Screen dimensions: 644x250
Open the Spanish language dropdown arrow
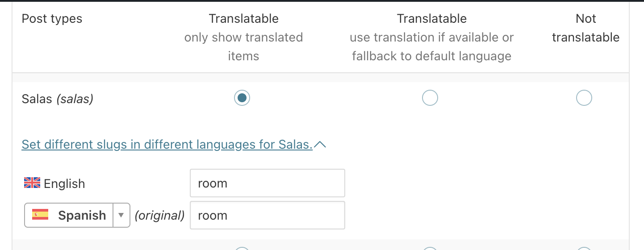121,215
